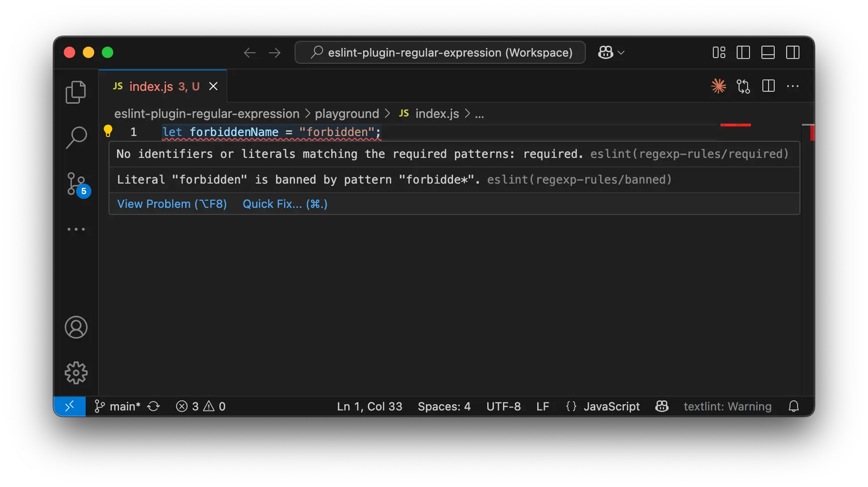The width and height of the screenshot is (868, 487).
Task: Toggle the primary side bar
Action: point(743,52)
